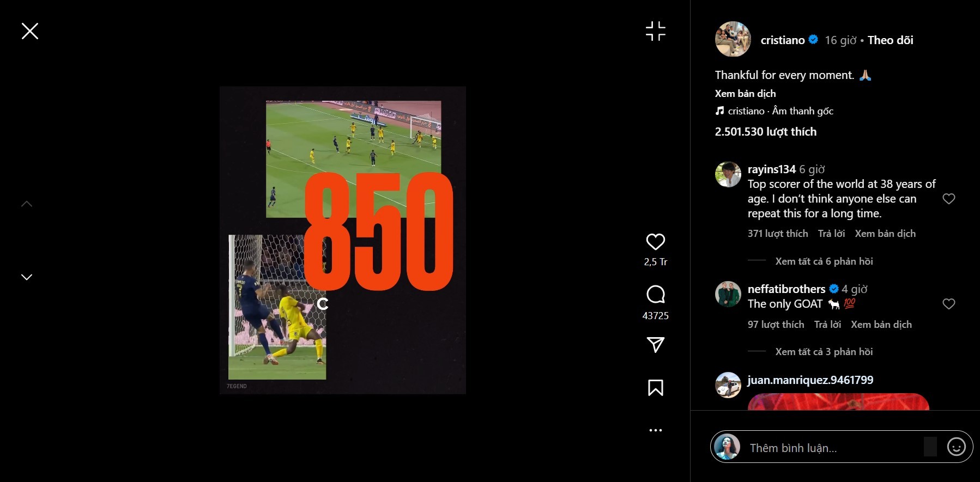
Task: Exit fullscreen with the collapse icon
Action: [x=655, y=31]
